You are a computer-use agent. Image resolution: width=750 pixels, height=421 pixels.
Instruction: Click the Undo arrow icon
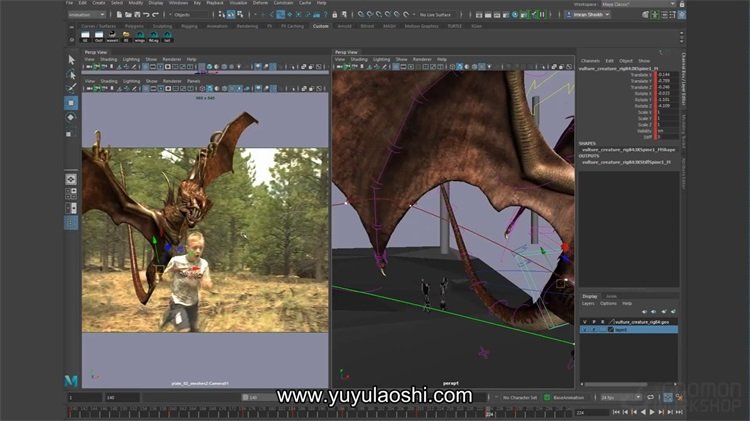(x=146, y=15)
